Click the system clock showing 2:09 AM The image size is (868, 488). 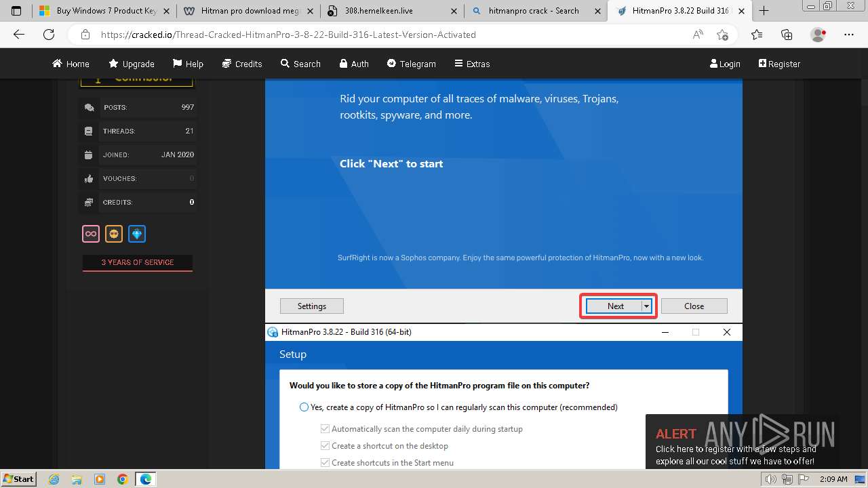(x=833, y=479)
